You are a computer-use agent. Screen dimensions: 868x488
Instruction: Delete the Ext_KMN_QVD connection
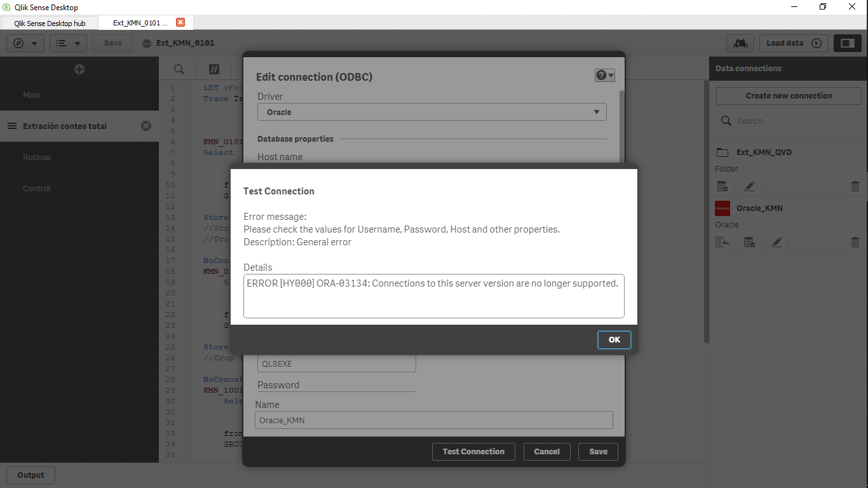click(855, 186)
